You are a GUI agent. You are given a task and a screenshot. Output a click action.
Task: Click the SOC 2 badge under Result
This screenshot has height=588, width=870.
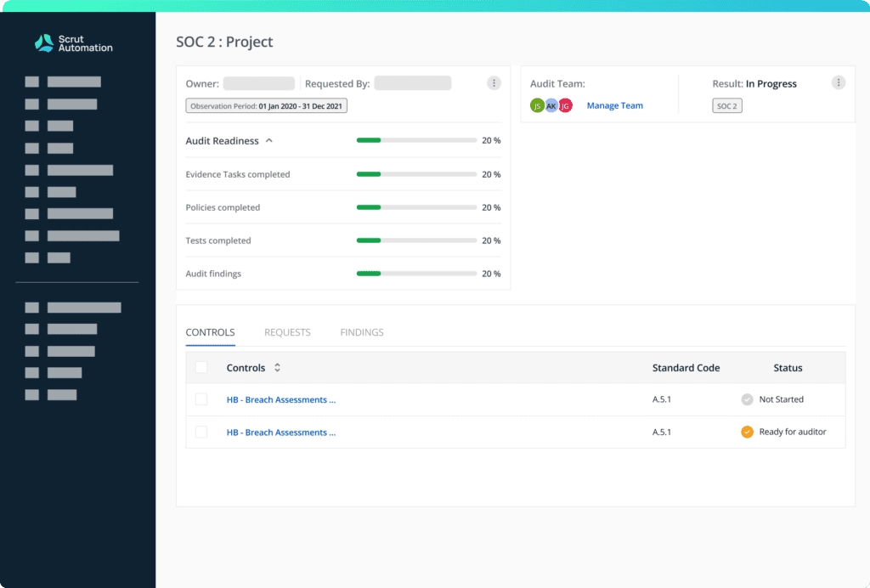[726, 105]
